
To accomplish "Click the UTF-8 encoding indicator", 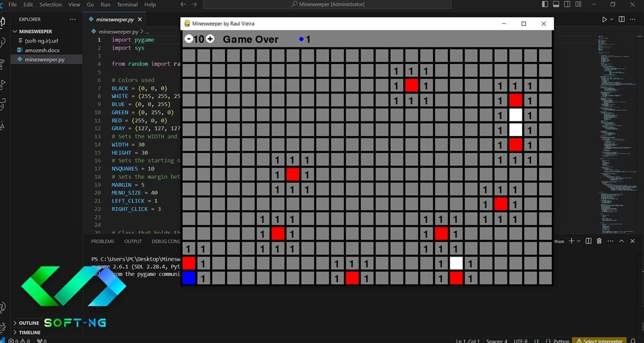I will (x=520, y=341).
